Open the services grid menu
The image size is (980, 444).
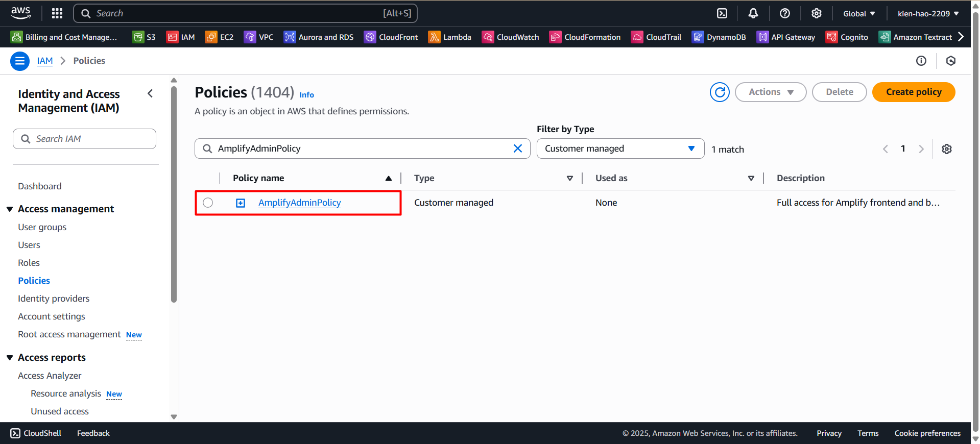point(57,13)
